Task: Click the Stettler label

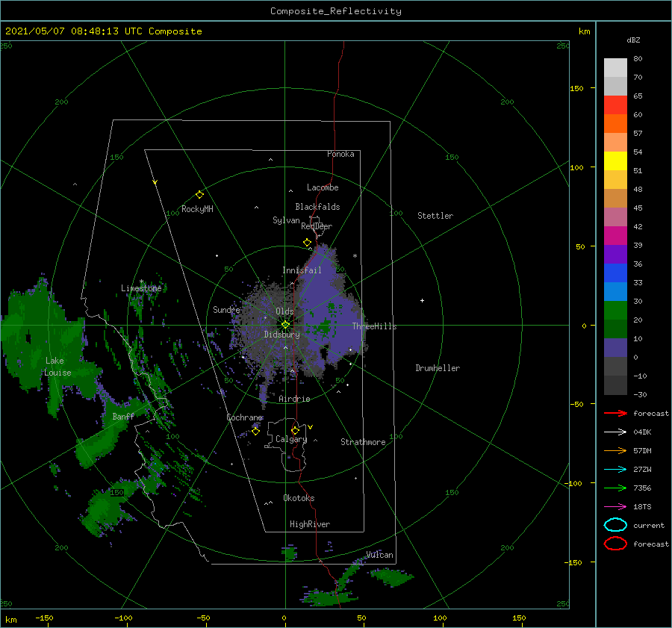Action: click(435, 216)
